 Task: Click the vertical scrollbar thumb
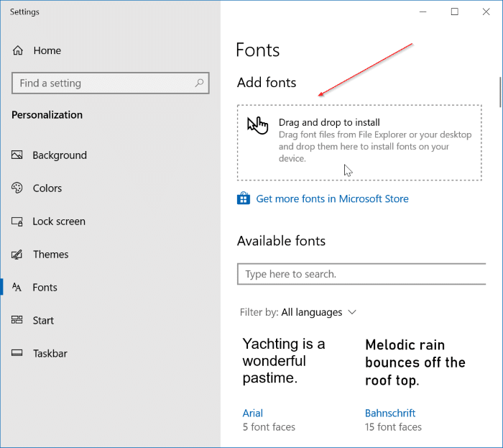pos(499,90)
